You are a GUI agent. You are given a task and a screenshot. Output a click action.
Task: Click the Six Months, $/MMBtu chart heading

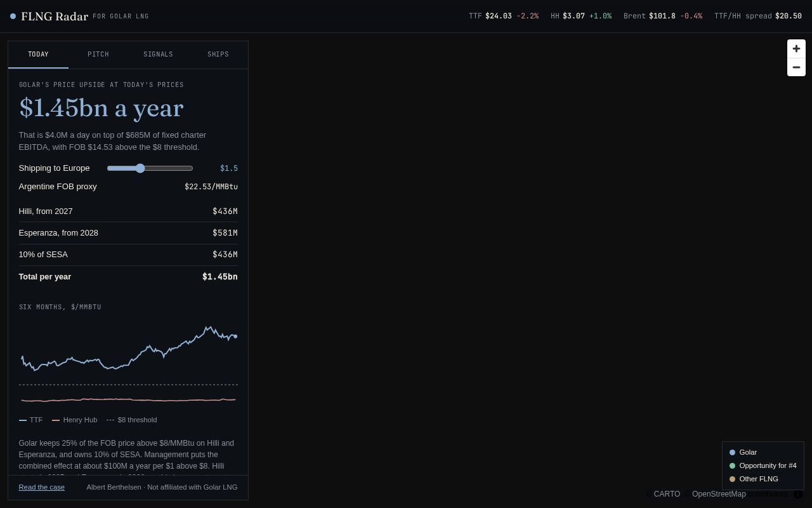(60, 307)
